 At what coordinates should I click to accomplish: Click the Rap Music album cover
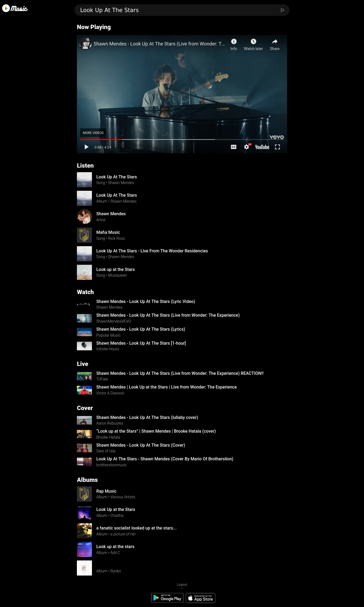(84, 494)
